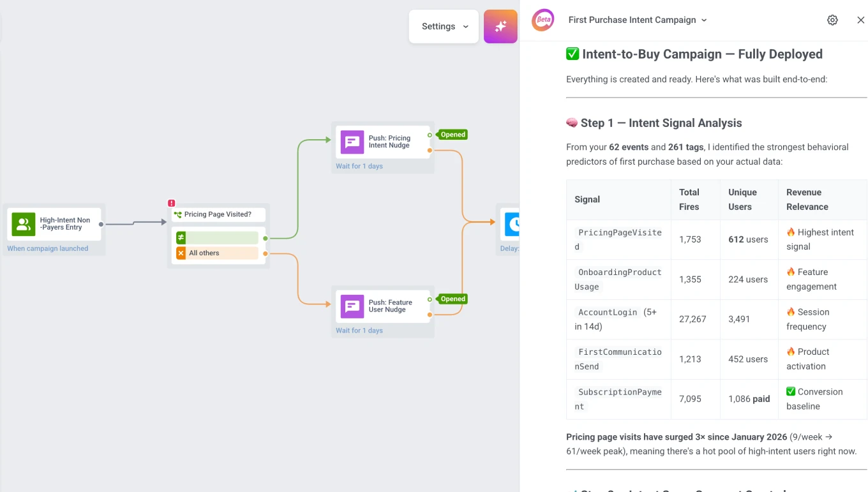Click the Opened badge on Feature User Nudge
Image resolution: width=868 pixels, height=492 pixels.
coord(453,299)
